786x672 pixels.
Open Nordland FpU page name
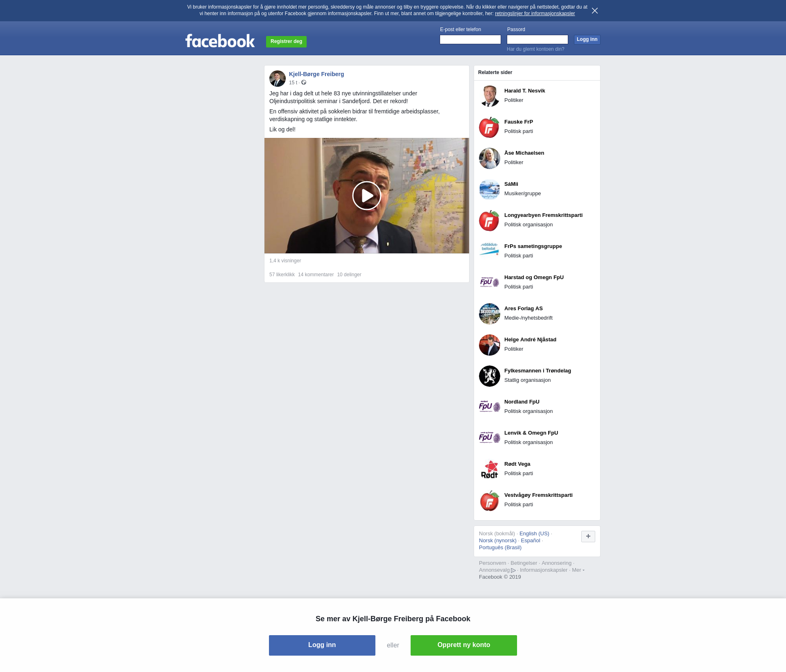(x=522, y=402)
